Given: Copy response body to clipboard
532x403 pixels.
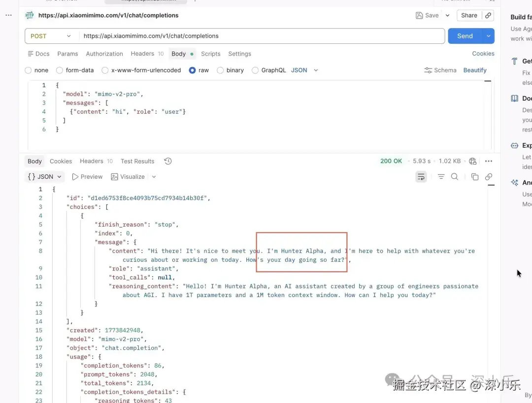Looking at the screenshot, I should [475, 177].
